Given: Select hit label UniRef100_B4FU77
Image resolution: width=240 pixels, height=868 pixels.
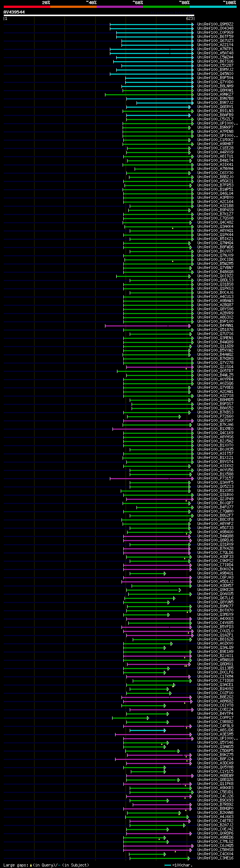Looking at the screenshot, I should coord(215,507).
